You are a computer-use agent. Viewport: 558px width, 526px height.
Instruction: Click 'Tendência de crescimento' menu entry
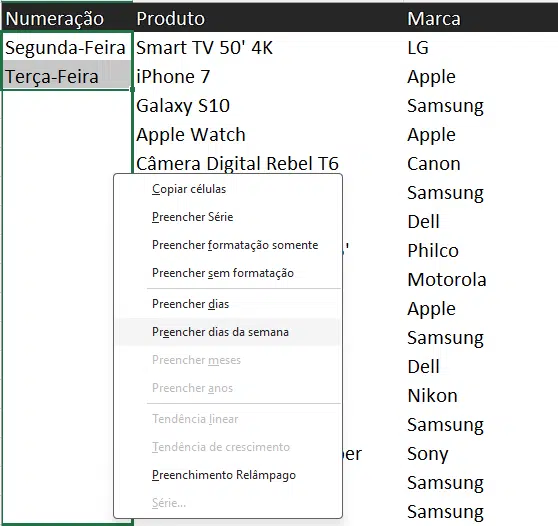click(228, 447)
